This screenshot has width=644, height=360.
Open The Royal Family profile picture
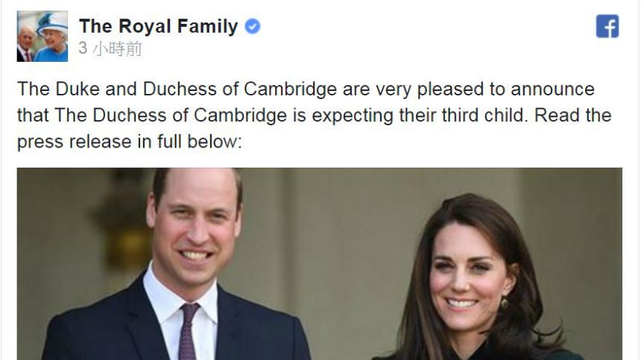click(x=42, y=36)
